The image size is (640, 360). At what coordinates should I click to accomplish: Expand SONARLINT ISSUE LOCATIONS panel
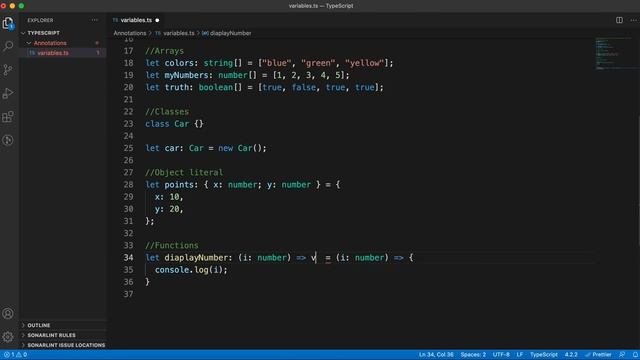pyautogui.click(x=66, y=345)
